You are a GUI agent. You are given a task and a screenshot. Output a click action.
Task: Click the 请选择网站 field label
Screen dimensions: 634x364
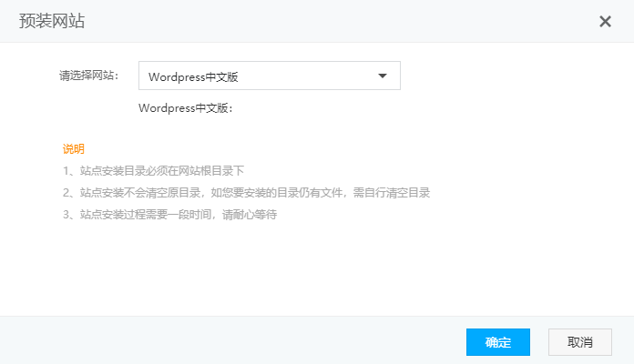click(88, 76)
